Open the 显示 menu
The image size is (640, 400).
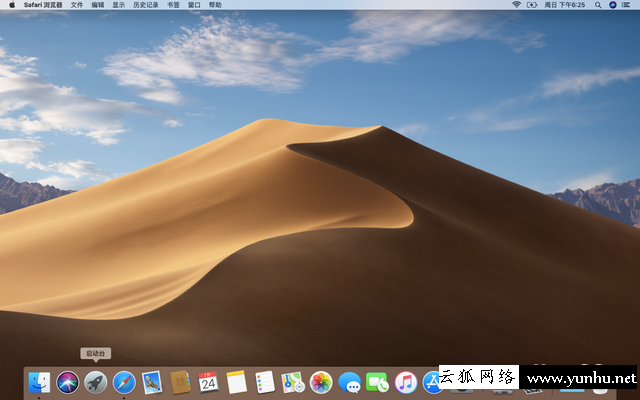coord(119,5)
